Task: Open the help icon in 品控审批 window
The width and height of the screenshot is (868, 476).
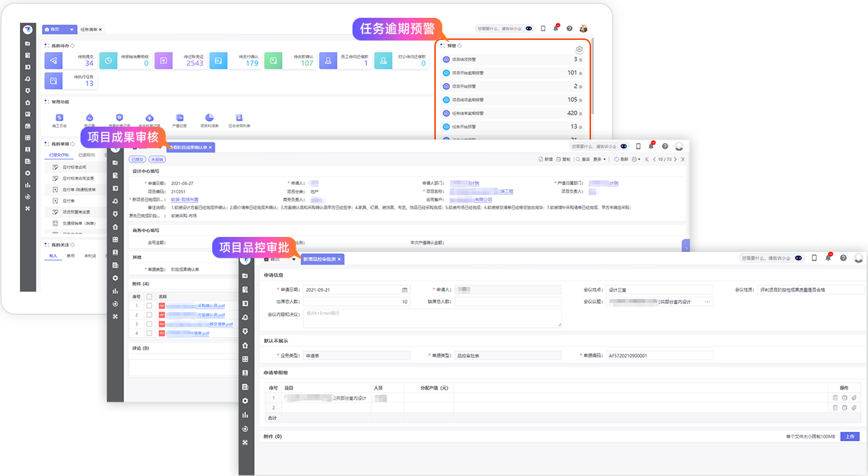Action: [843, 258]
